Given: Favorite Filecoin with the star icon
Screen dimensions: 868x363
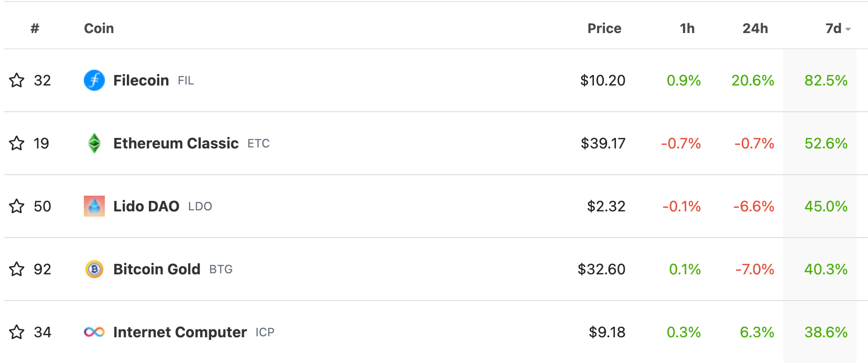Looking at the screenshot, I should tap(17, 80).
